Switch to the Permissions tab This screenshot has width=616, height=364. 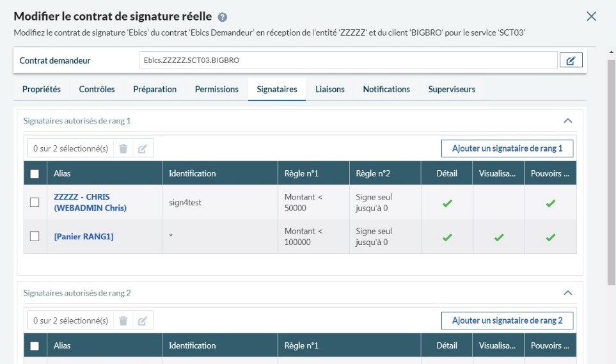click(x=217, y=90)
